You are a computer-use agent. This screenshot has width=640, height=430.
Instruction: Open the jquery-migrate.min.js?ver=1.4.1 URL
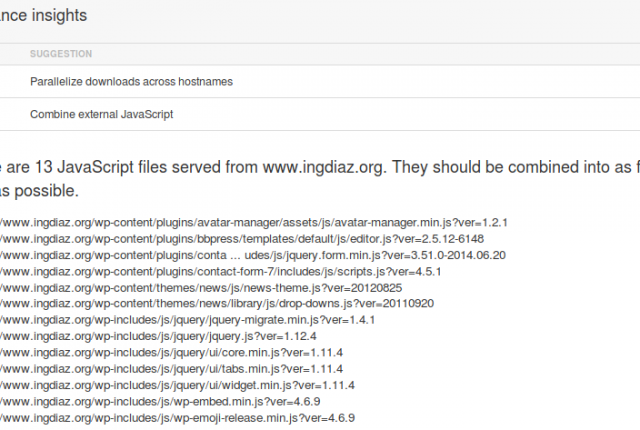(187, 320)
